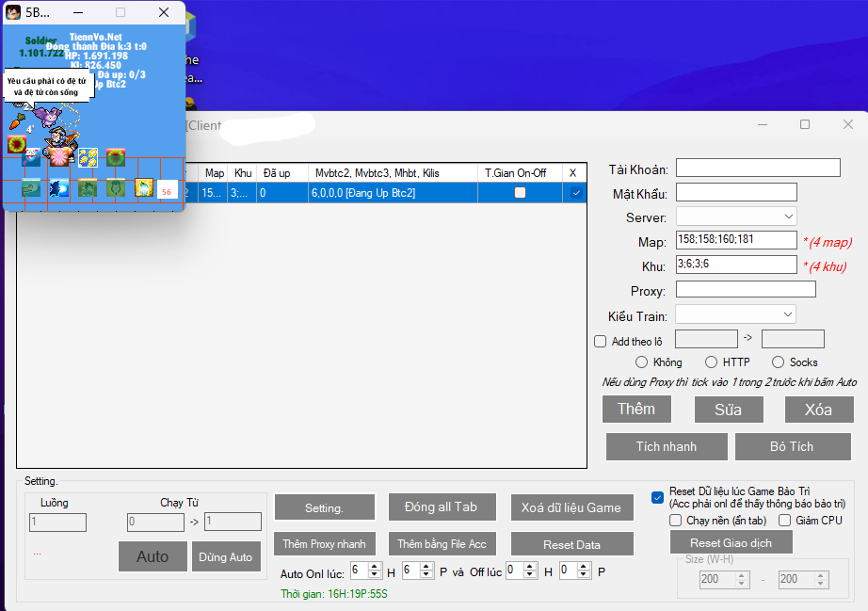The height and width of the screenshot is (611, 868).
Task: Click the golden aura skill icon
Action: [x=144, y=188]
